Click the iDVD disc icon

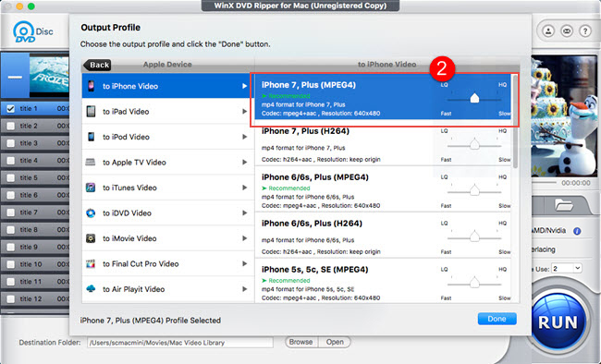pos(91,213)
